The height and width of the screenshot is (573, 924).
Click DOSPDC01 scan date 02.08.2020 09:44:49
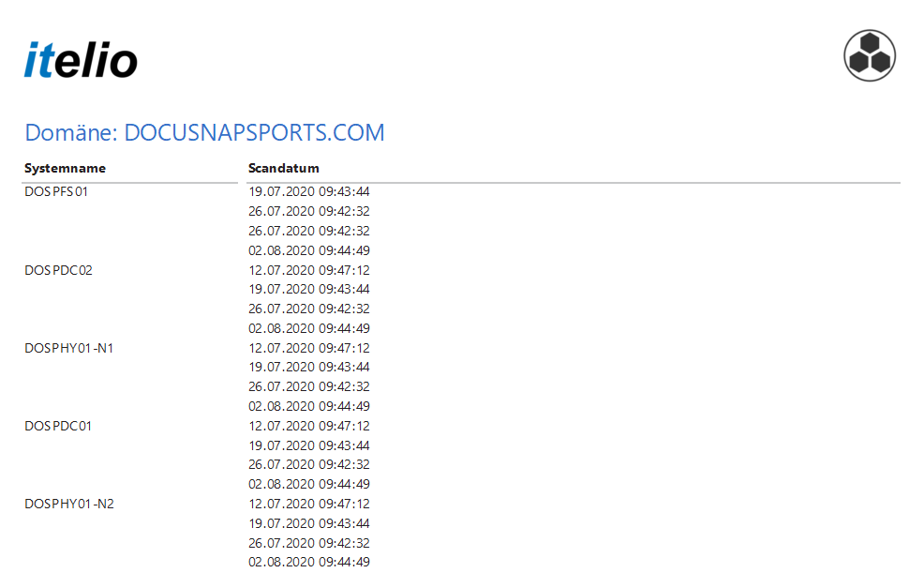click(x=309, y=484)
